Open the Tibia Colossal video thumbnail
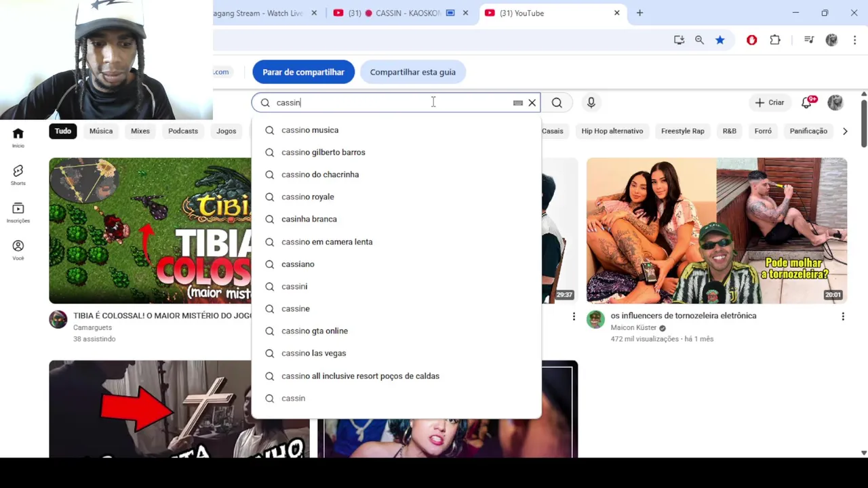868x488 pixels. coord(150,230)
